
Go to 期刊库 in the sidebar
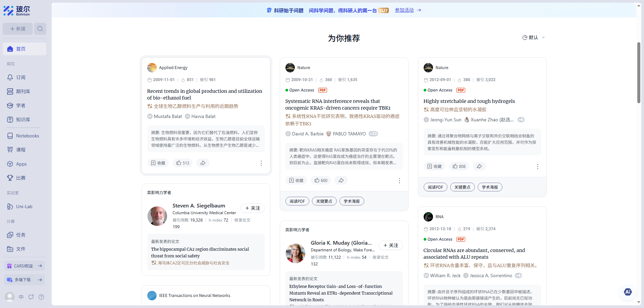click(x=23, y=91)
